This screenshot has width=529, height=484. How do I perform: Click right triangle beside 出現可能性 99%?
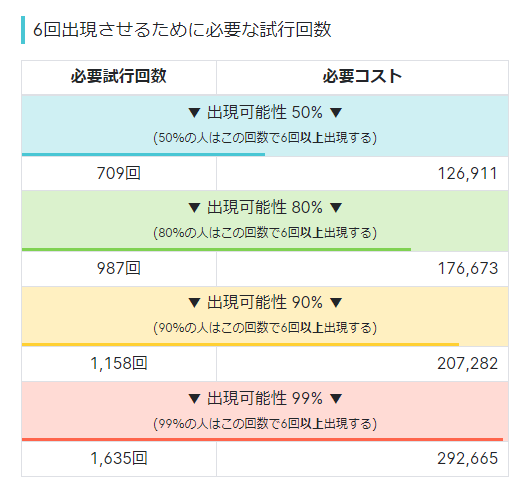tap(336, 398)
